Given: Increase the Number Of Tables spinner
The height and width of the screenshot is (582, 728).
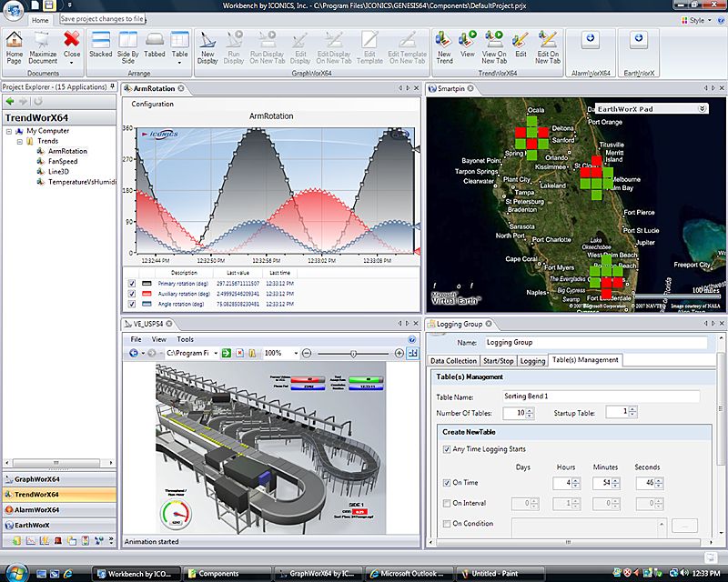Looking at the screenshot, I should [530, 410].
